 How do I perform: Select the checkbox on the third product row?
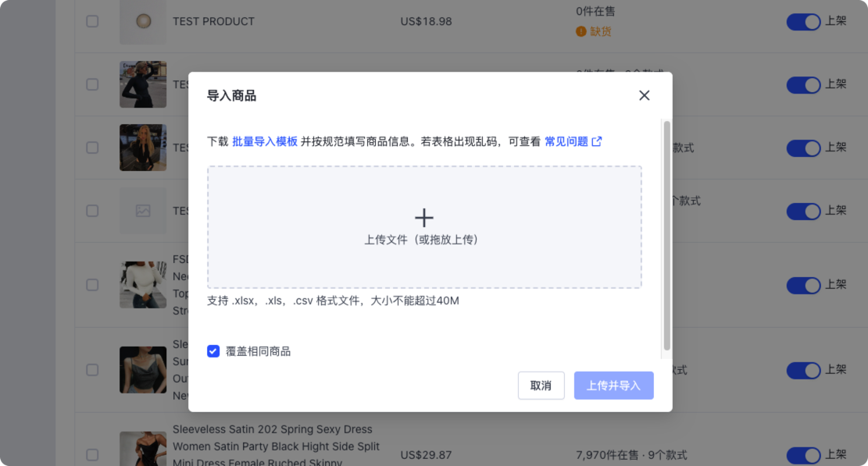[92, 148]
